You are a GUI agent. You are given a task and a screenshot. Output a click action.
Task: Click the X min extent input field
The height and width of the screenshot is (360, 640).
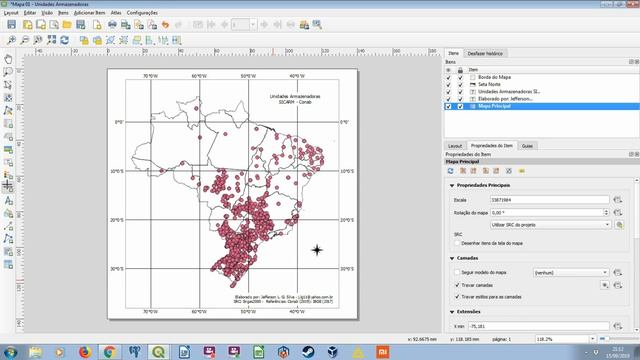[x=538, y=326]
